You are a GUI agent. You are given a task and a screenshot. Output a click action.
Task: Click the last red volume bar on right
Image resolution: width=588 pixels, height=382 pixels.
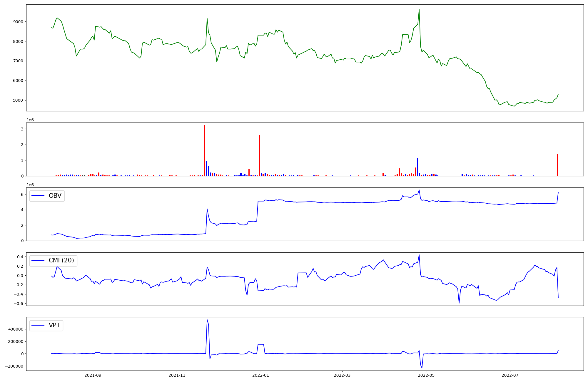(x=558, y=165)
